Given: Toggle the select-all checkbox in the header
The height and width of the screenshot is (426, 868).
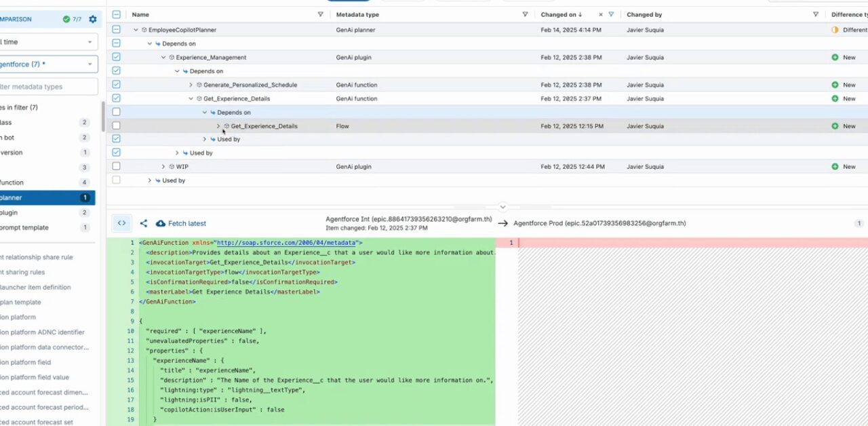Looking at the screenshot, I should tap(117, 14).
